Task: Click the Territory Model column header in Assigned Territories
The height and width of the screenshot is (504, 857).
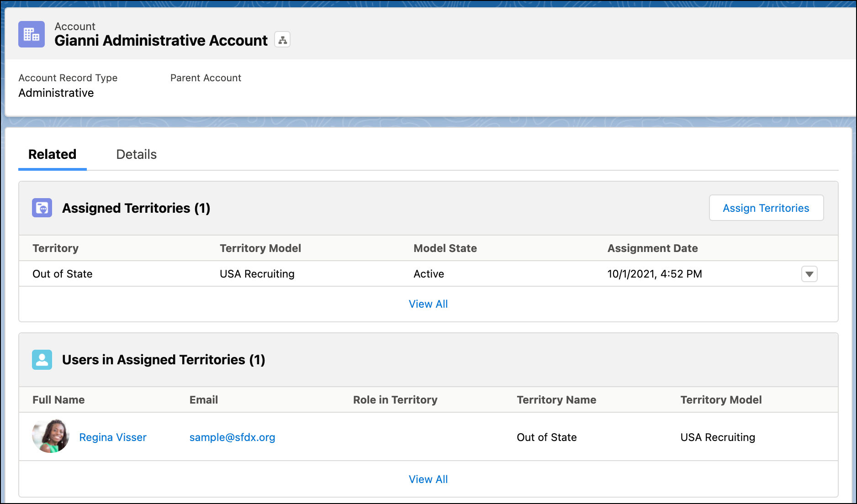Action: pyautogui.click(x=260, y=248)
